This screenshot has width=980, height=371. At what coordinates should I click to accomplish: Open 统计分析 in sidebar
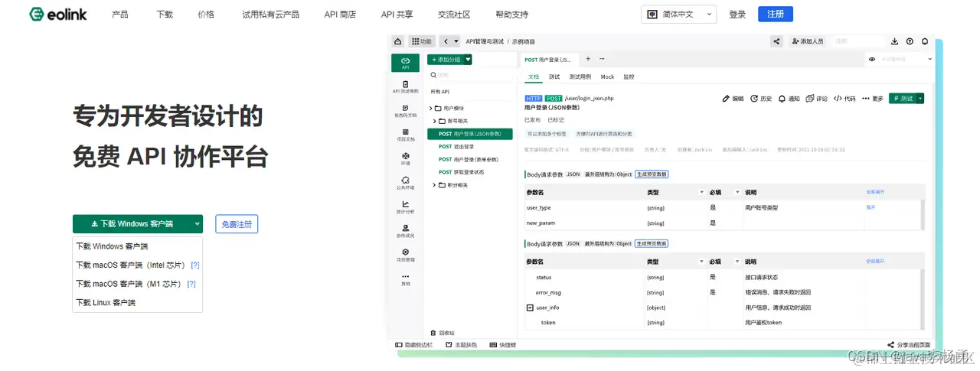[x=405, y=207]
